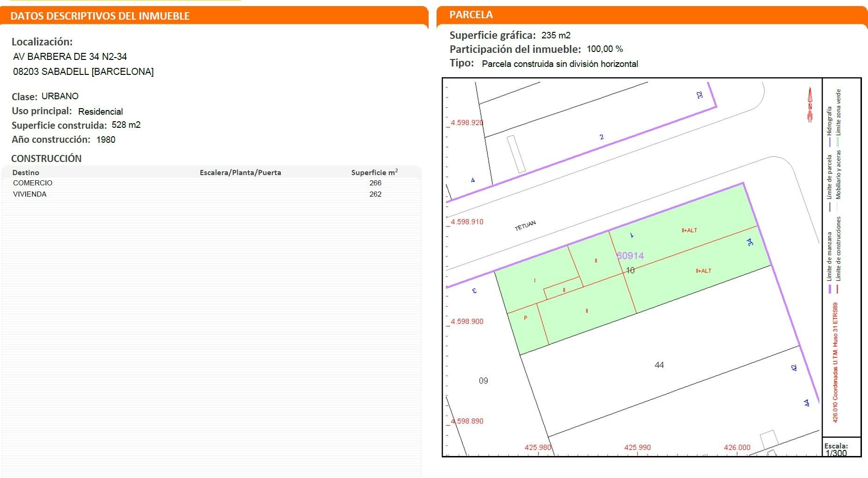Image resolution: width=868 pixels, height=478 pixels.
Task: Select the DATOS DESCRIPTIVOS DEL INMUEBLE header
Action: click(100, 16)
